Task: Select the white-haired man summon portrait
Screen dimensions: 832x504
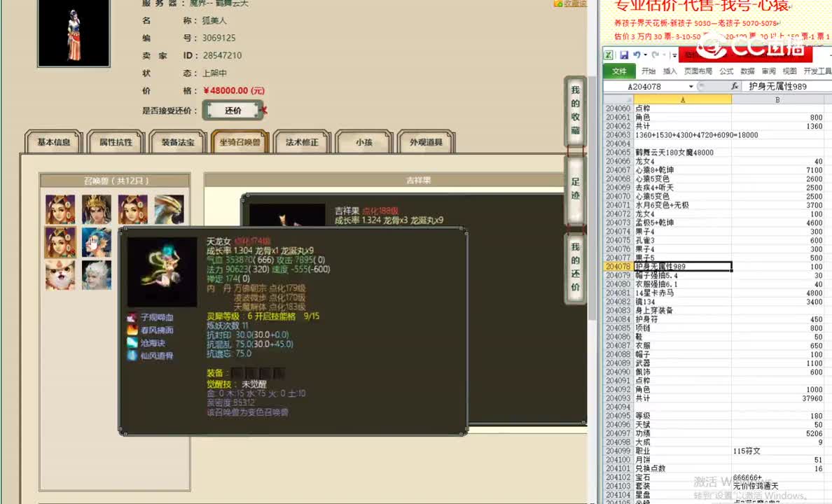Action: click(x=97, y=275)
